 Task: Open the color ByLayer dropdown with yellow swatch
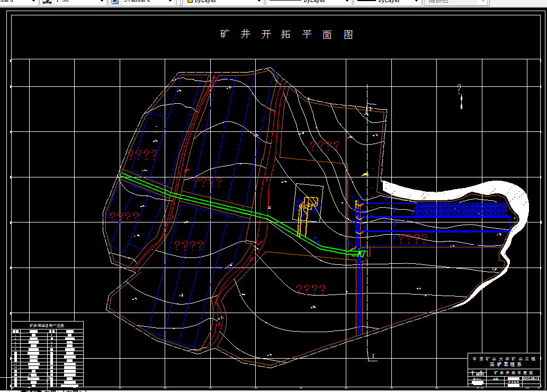click(223, 2)
